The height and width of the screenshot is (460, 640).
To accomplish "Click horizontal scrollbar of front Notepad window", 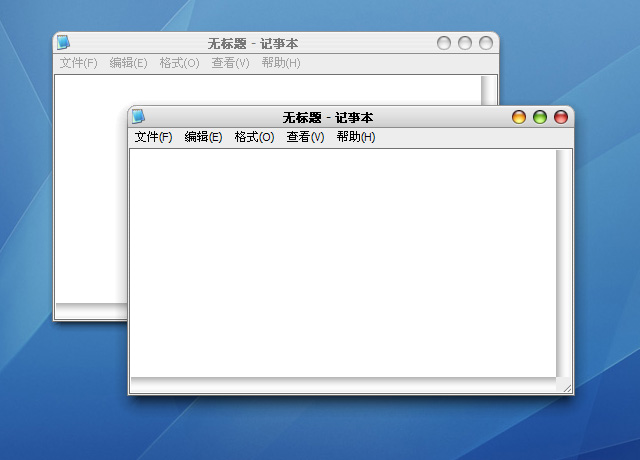I will tap(343, 384).
